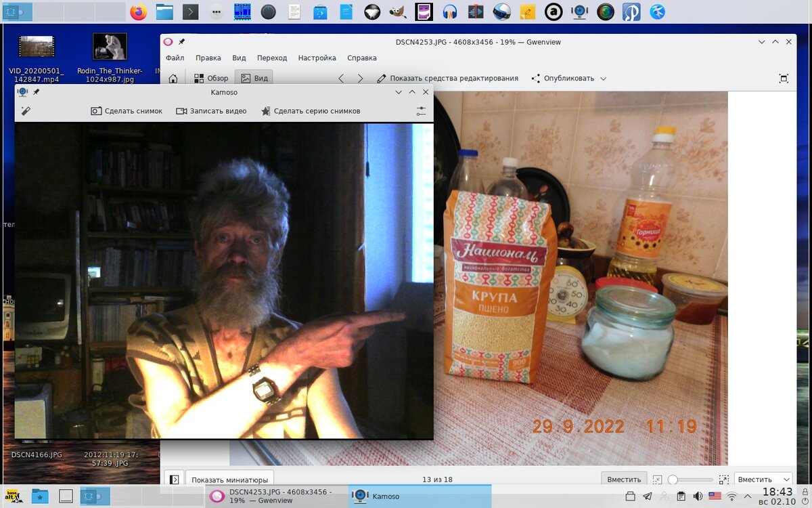Launch webcam app icon in top panel
This screenshot has width=812, height=508.
[579, 12]
